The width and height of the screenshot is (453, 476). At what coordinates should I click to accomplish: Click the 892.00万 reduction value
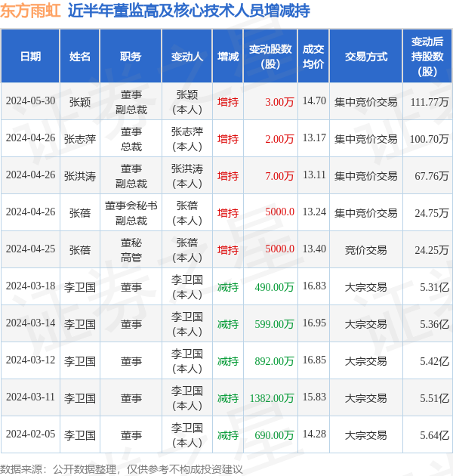click(274, 362)
